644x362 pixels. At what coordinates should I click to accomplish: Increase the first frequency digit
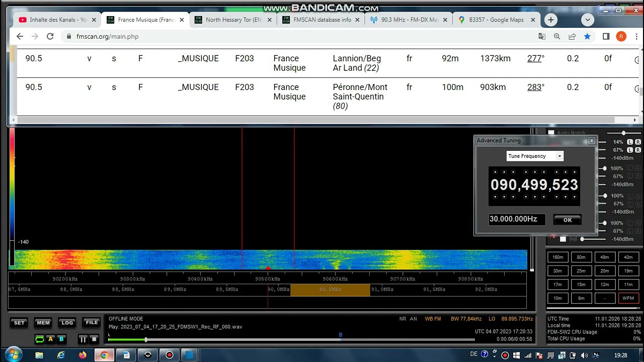[495, 172]
